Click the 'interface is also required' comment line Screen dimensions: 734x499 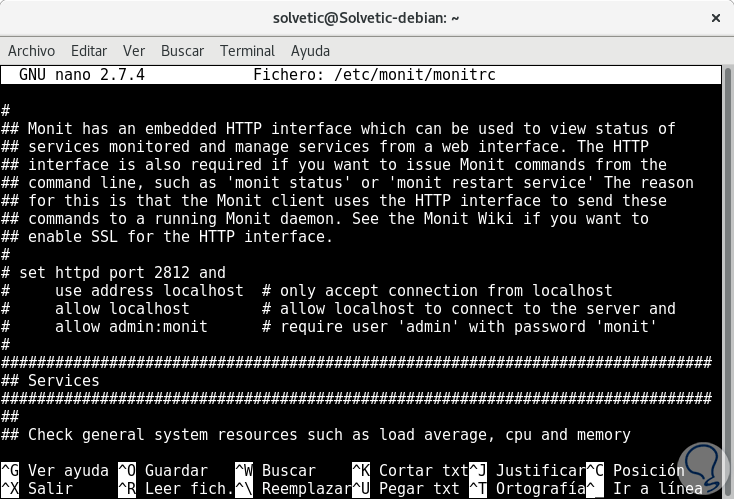point(334,164)
